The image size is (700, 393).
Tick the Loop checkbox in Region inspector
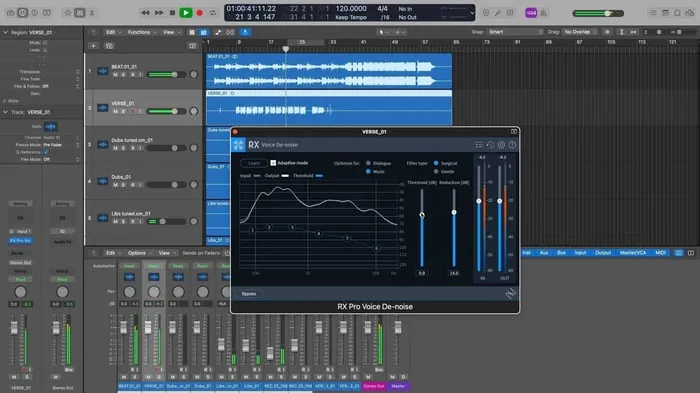[x=45, y=50]
